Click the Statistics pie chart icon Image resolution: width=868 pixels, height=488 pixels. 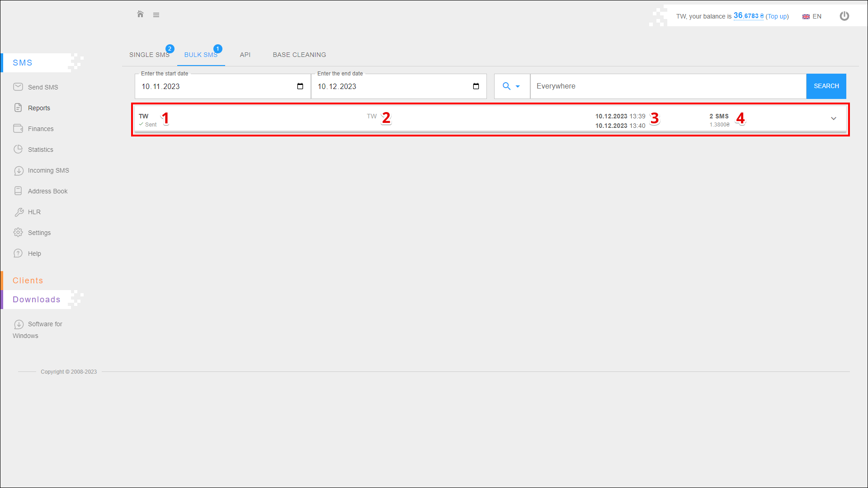[18, 149]
